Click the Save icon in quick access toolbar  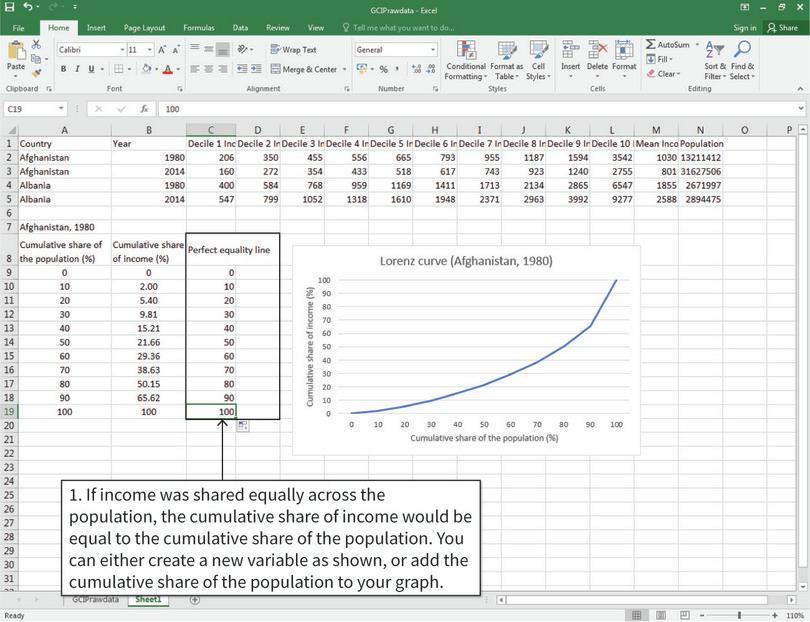pyautogui.click(x=25, y=8)
